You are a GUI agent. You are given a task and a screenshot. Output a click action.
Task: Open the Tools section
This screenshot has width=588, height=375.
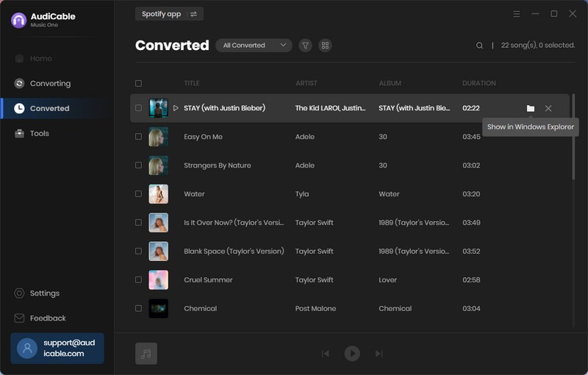click(32, 134)
